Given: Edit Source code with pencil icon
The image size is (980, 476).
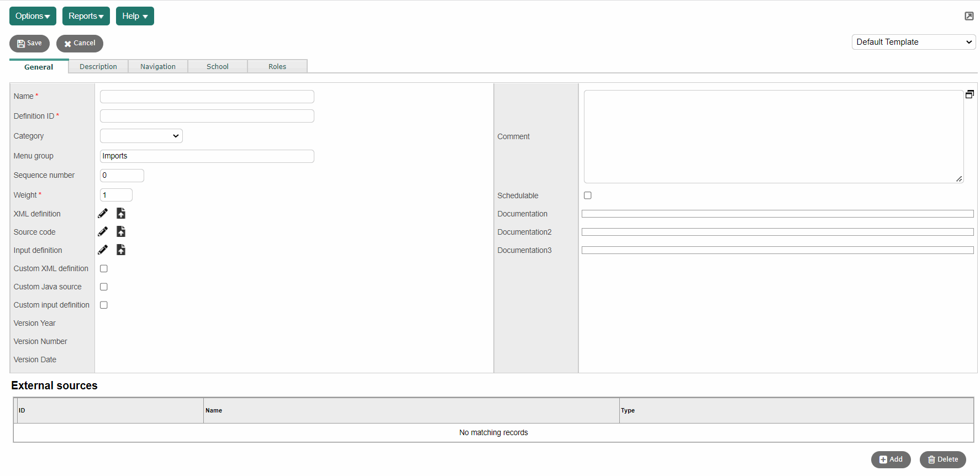Looking at the screenshot, I should (x=103, y=232).
